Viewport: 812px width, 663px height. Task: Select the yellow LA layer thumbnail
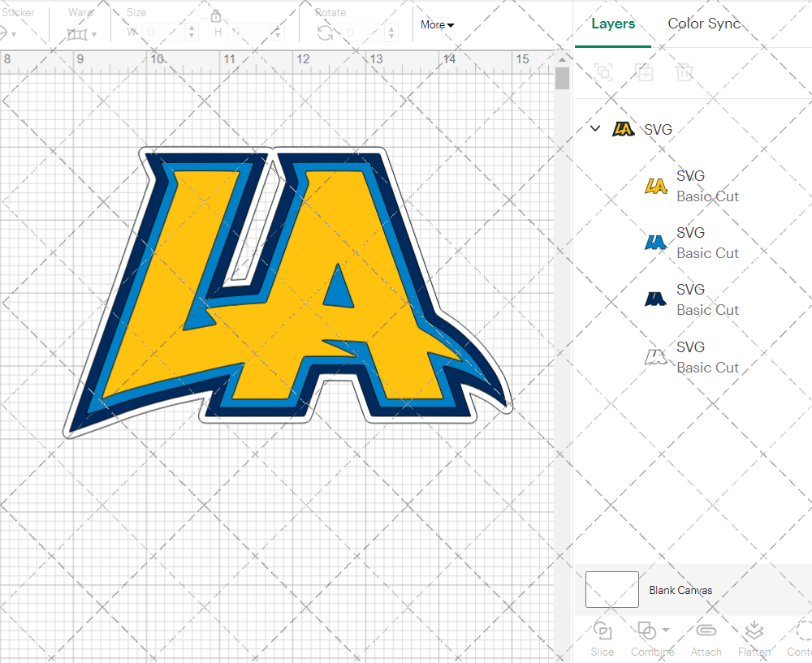click(655, 186)
